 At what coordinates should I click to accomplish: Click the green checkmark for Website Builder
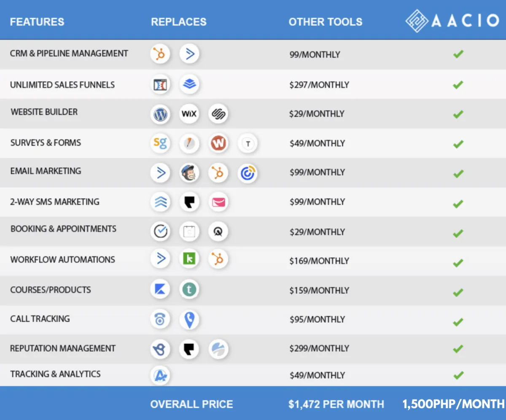[458, 114]
